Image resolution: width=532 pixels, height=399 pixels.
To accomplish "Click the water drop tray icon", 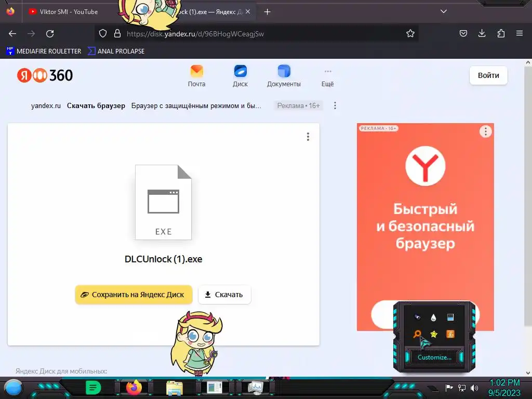I will click(433, 317).
